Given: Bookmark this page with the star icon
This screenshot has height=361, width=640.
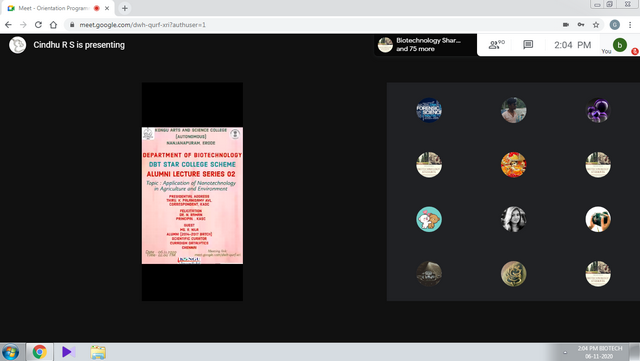Looking at the screenshot, I should 596,25.
